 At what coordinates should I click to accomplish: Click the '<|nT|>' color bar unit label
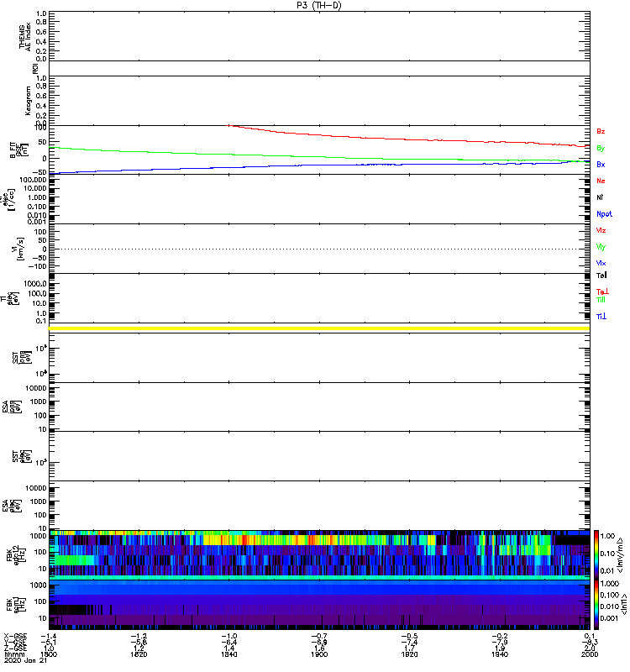tap(623, 604)
